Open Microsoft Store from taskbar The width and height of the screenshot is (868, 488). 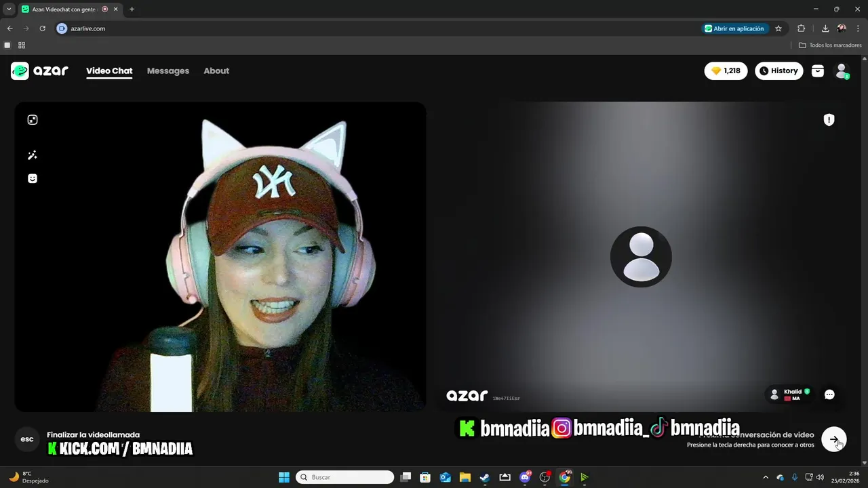[425, 477]
